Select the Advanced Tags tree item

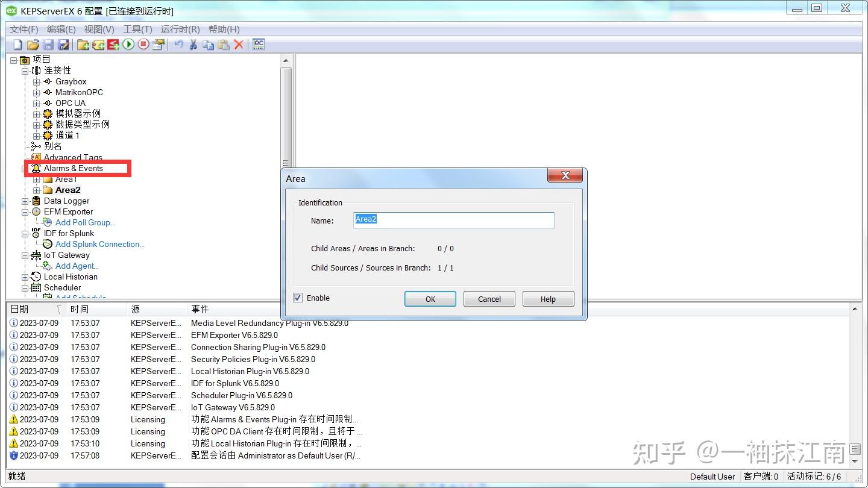pos(73,157)
